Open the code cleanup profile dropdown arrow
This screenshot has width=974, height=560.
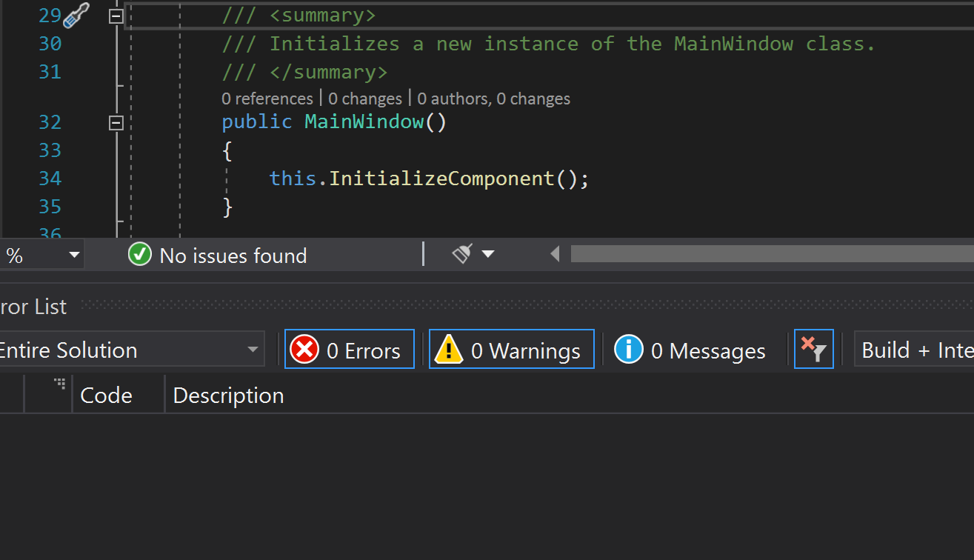[x=488, y=254]
